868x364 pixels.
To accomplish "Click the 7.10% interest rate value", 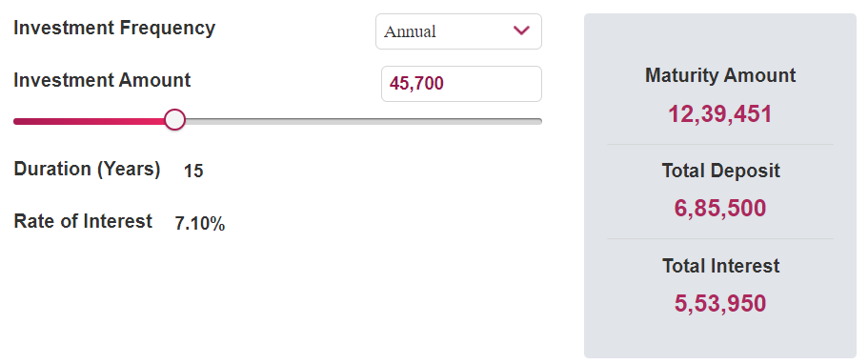I will coord(200,224).
